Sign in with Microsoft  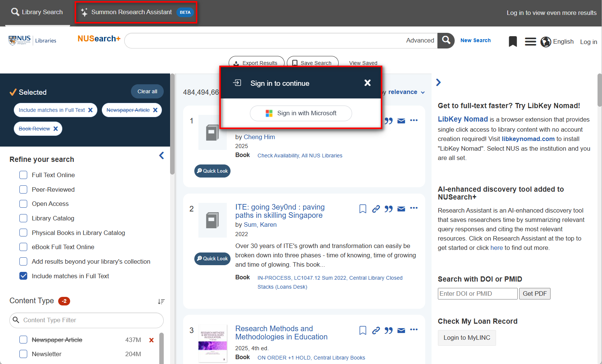(301, 113)
